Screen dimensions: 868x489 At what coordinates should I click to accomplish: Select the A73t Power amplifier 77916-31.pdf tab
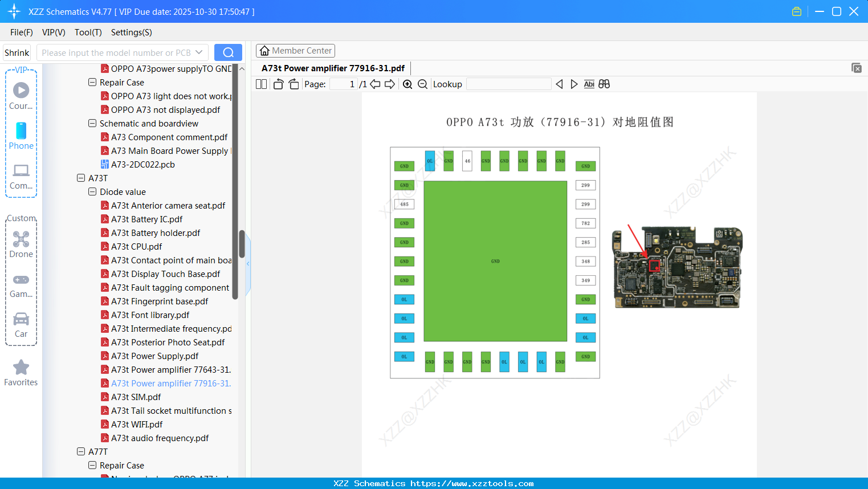point(333,68)
